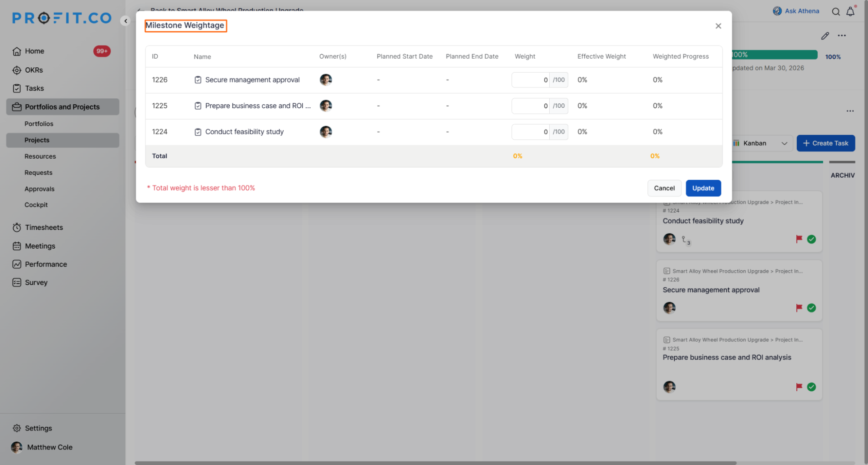868x465 pixels.
Task: Click Ask Athena assistant link
Action: (x=796, y=11)
